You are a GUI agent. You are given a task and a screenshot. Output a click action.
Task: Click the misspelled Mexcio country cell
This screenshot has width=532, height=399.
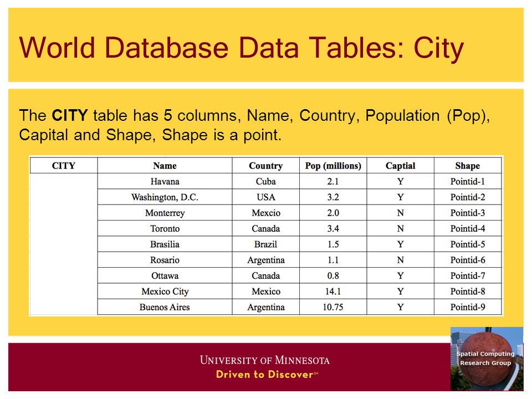click(x=265, y=213)
